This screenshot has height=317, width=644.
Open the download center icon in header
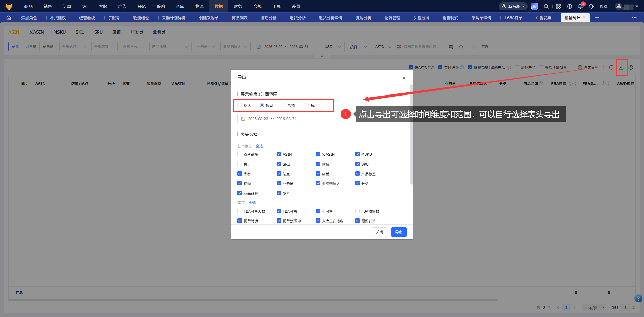coord(570,6)
